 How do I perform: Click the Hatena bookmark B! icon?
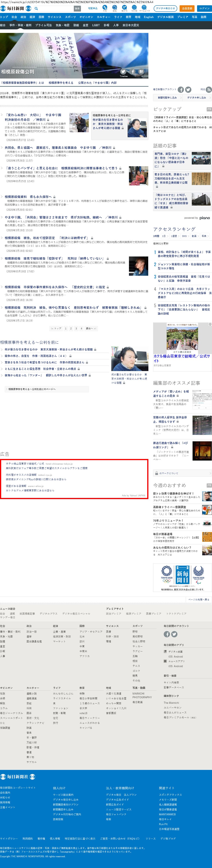pos(141,71)
